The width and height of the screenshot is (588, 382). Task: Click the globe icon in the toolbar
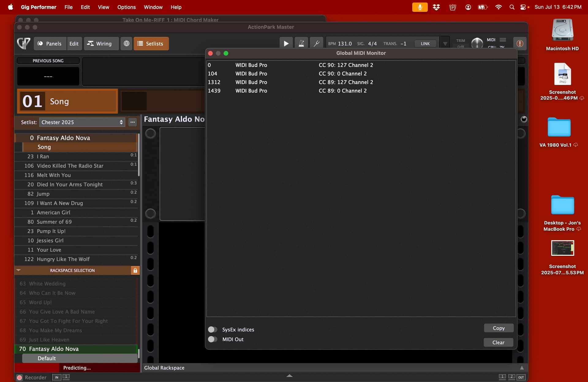tap(126, 43)
